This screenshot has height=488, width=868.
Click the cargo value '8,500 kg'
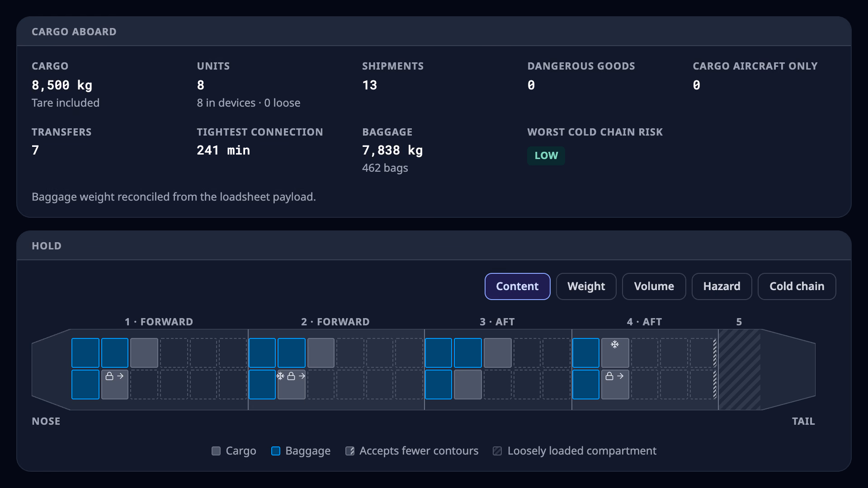click(x=62, y=85)
